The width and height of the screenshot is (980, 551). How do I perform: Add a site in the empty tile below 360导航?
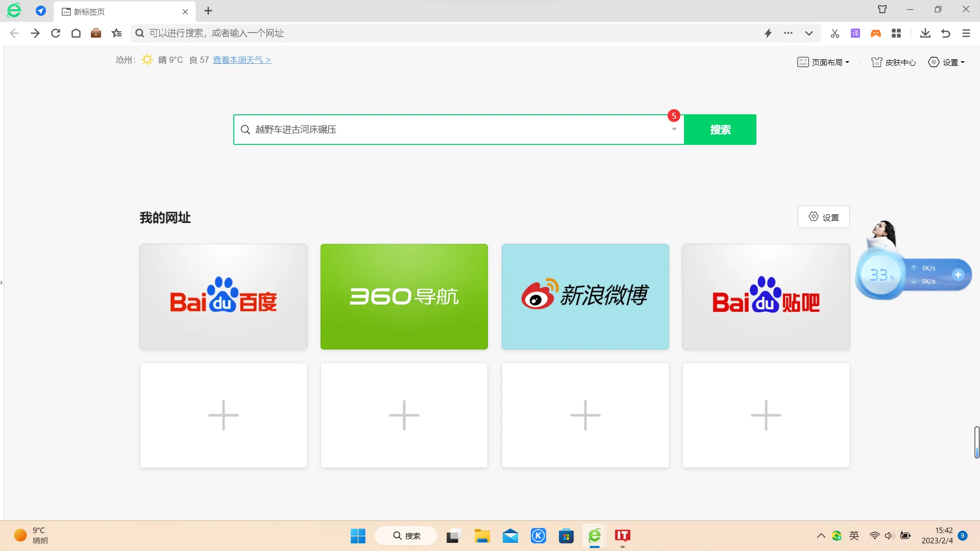pyautogui.click(x=404, y=415)
